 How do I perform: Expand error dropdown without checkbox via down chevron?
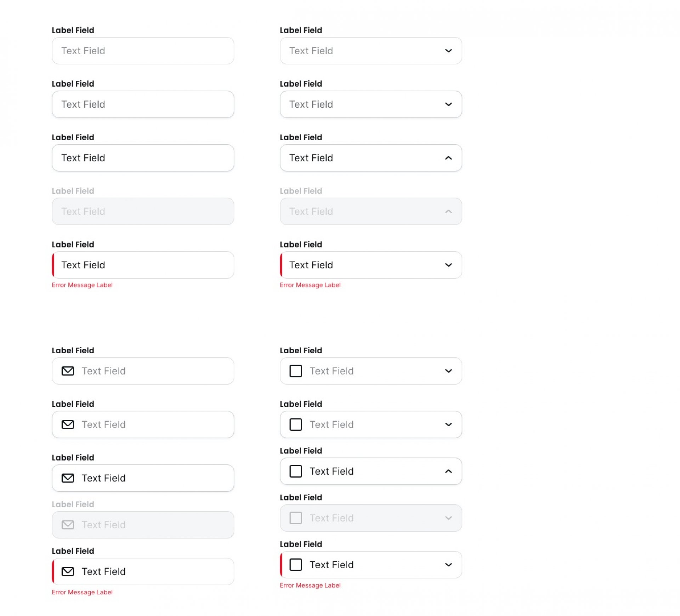coord(448,265)
